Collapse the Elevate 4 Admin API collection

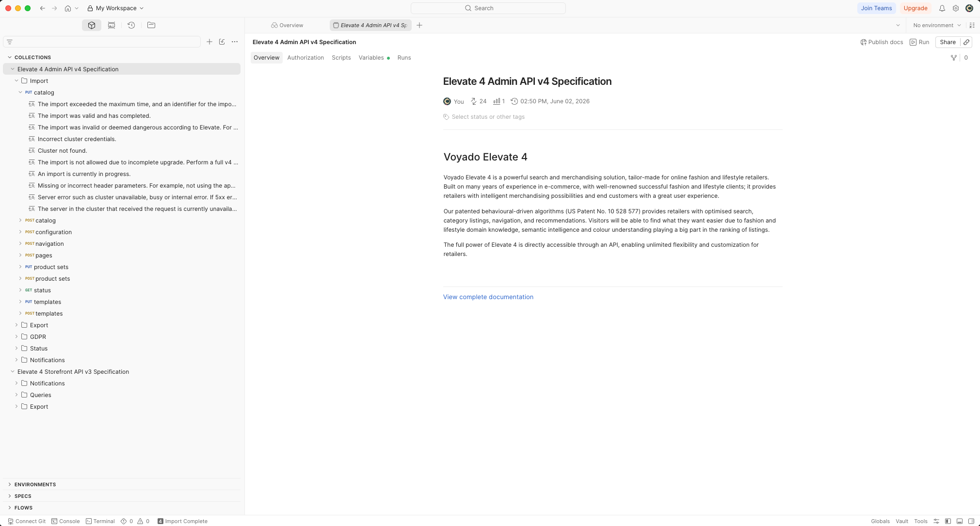click(13, 69)
